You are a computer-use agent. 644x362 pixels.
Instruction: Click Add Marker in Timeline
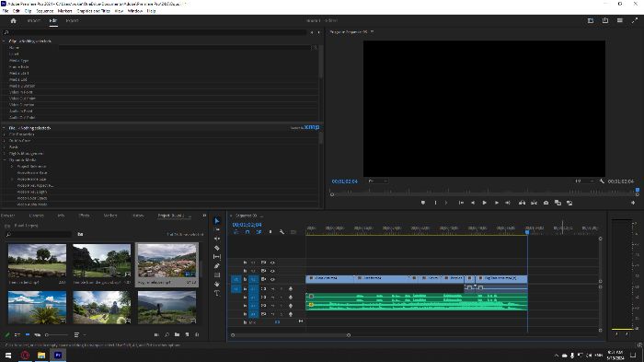click(270, 232)
